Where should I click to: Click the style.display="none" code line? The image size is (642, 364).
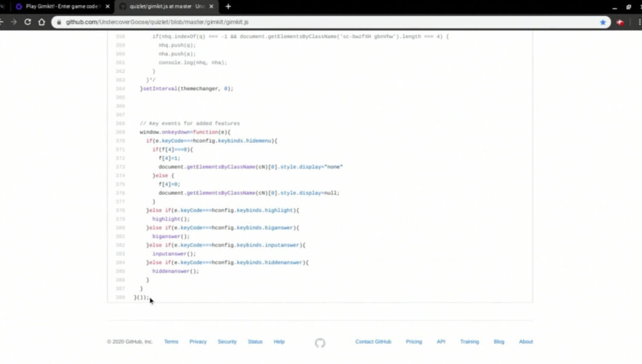[x=251, y=167]
